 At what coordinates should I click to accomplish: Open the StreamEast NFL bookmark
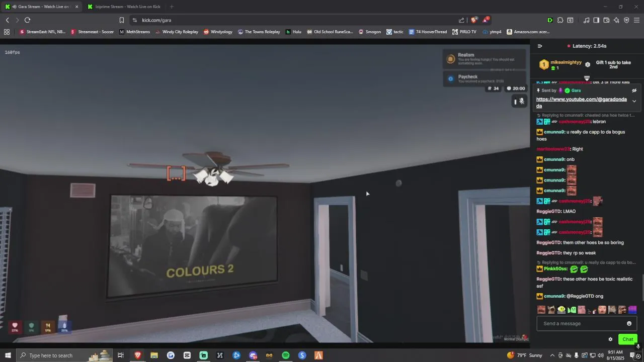[43, 32]
